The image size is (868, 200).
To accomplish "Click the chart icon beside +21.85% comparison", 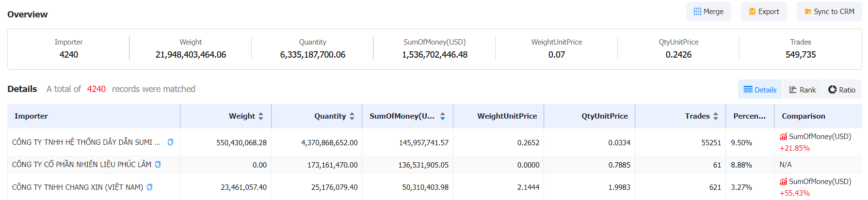I will (x=783, y=137).
